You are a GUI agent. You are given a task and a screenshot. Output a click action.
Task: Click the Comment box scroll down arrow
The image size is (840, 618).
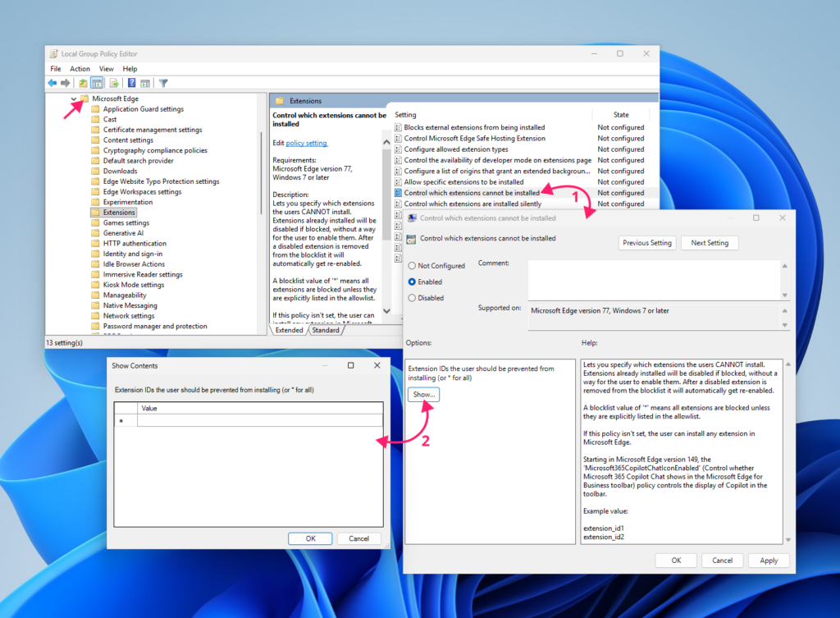click(785, 295)
